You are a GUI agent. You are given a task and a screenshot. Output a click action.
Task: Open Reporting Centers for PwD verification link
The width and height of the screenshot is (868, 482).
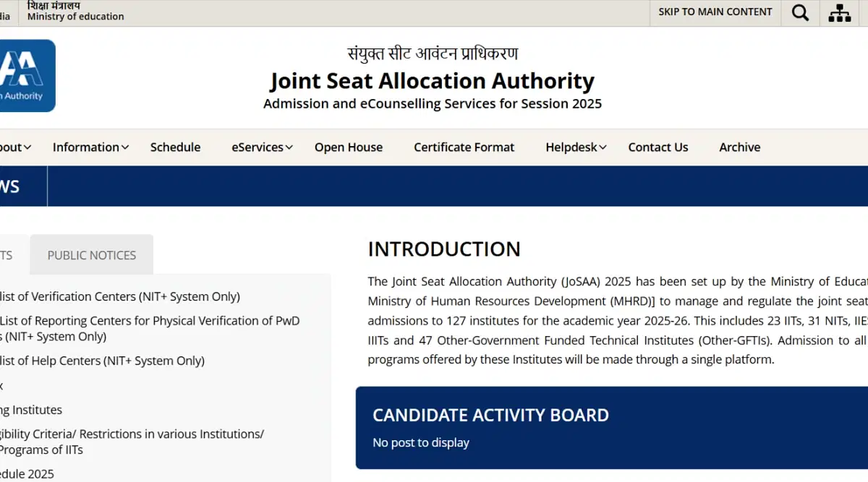150,328
